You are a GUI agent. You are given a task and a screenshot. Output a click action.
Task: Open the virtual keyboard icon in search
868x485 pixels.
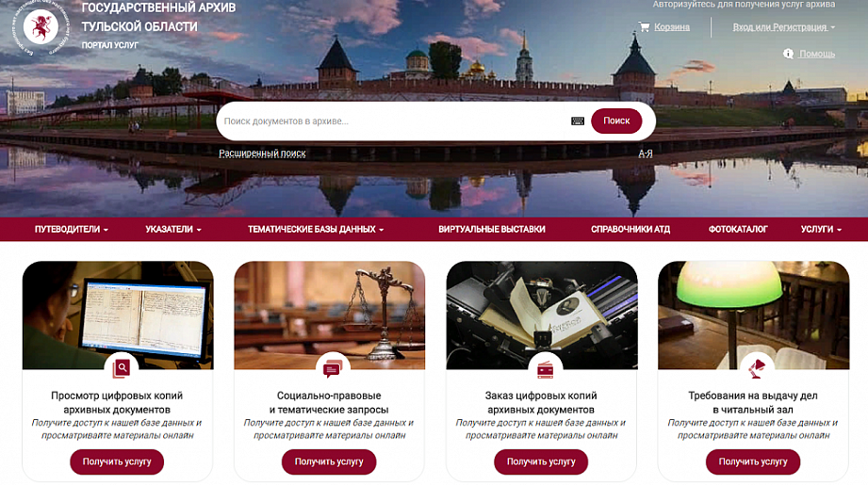click(x=578, y=121)
